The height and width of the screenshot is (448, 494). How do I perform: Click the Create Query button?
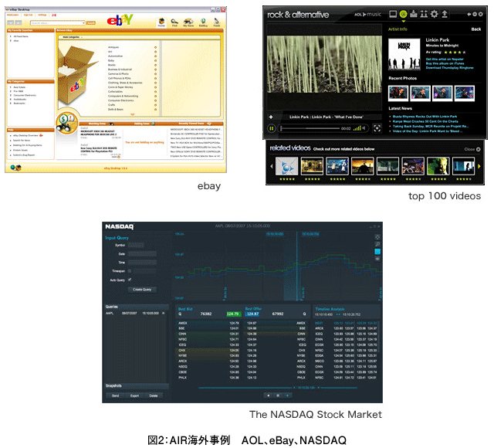[142, 290]
